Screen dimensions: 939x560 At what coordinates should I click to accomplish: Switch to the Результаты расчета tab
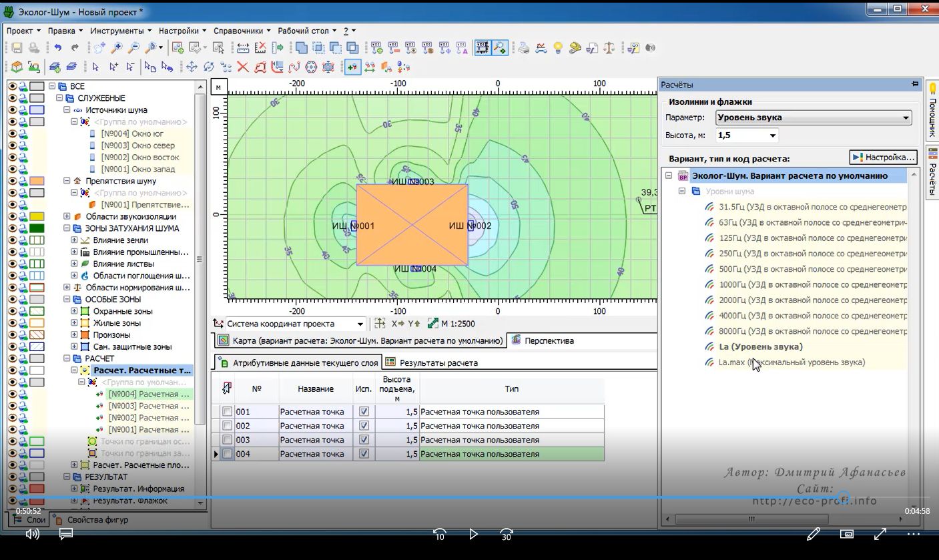[432, 362]
